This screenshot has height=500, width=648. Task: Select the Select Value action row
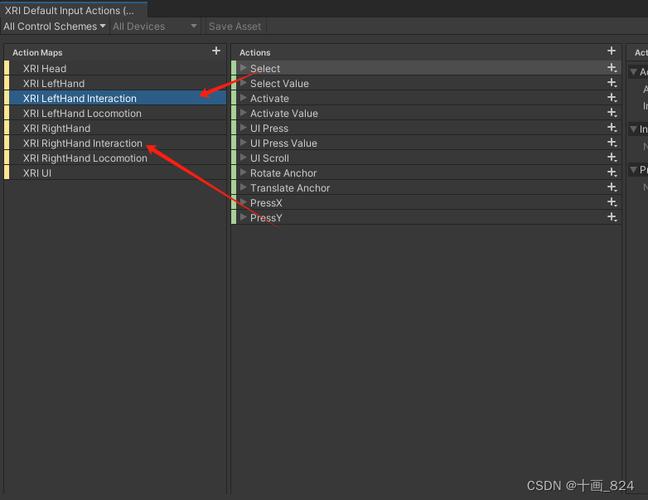pos(426,83)
